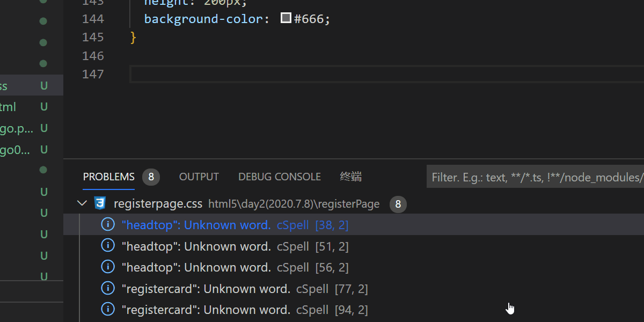Image resolution: width=644 pixels, height=322 pixels.
Task: Click the CSS3 file icon beside registerpage.css
Action: [100, 203]
